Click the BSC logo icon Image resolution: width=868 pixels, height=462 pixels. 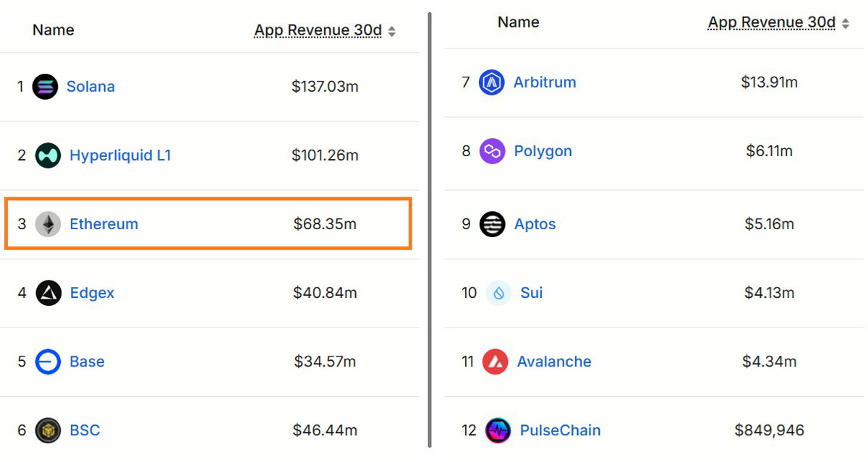[48, 430]
